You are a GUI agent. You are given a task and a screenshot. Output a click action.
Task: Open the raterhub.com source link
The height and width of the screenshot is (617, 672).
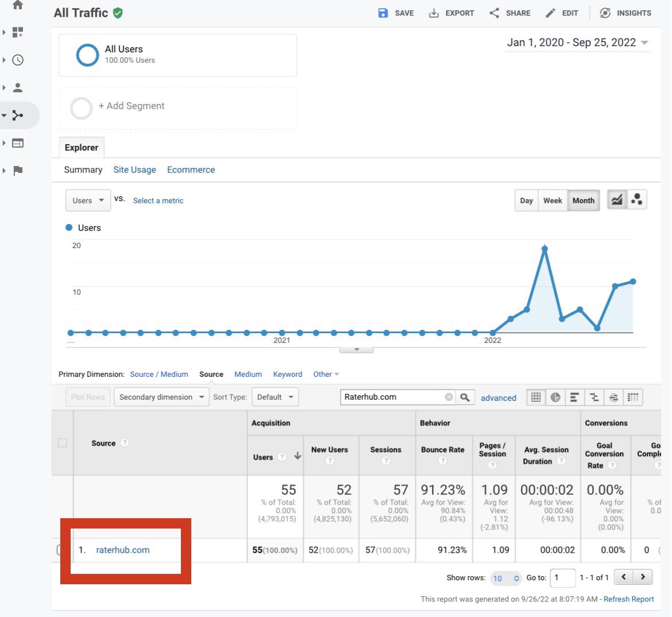click(x=122, y=550)
